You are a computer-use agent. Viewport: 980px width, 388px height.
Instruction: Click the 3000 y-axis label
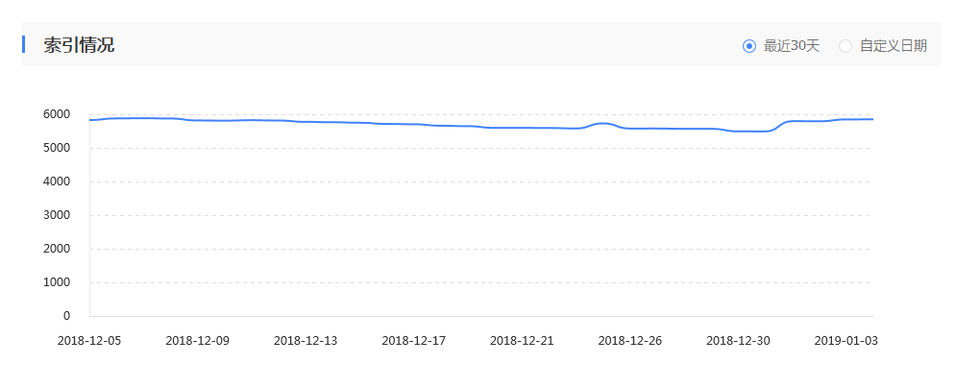(x=54, y=215)
